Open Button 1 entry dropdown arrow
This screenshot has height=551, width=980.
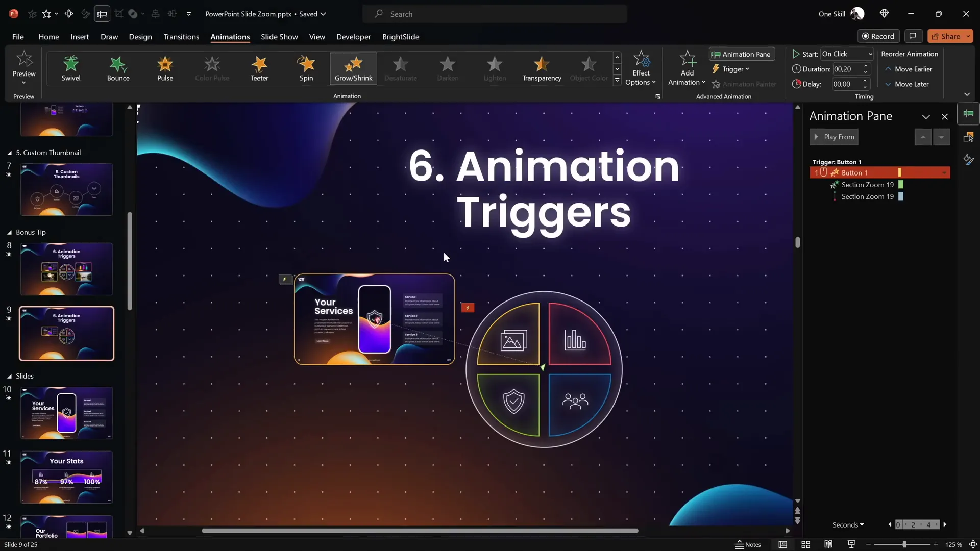point(944,173)
